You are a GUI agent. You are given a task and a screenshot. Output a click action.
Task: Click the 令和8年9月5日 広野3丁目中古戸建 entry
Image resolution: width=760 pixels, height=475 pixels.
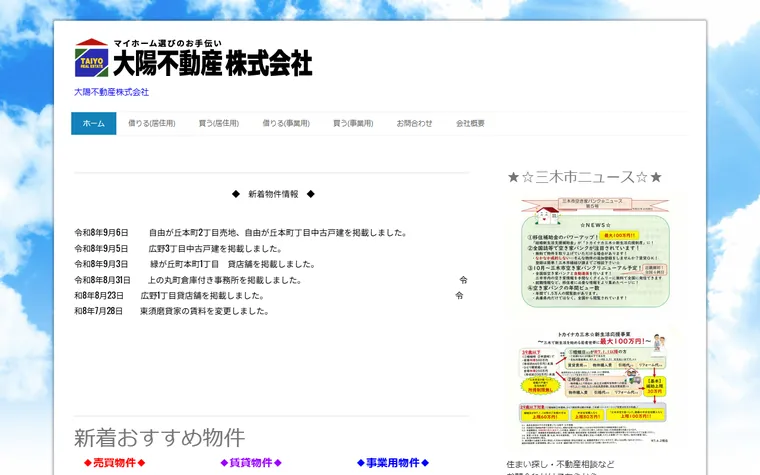tap(178, 249)
